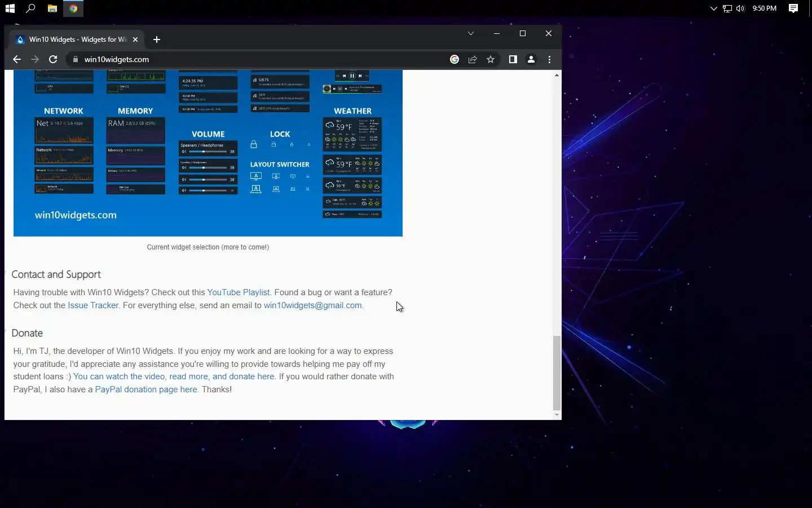Click the page vertical scrollbar thumb
This screenshot has height=508, width=812.
tap(557, 373)
